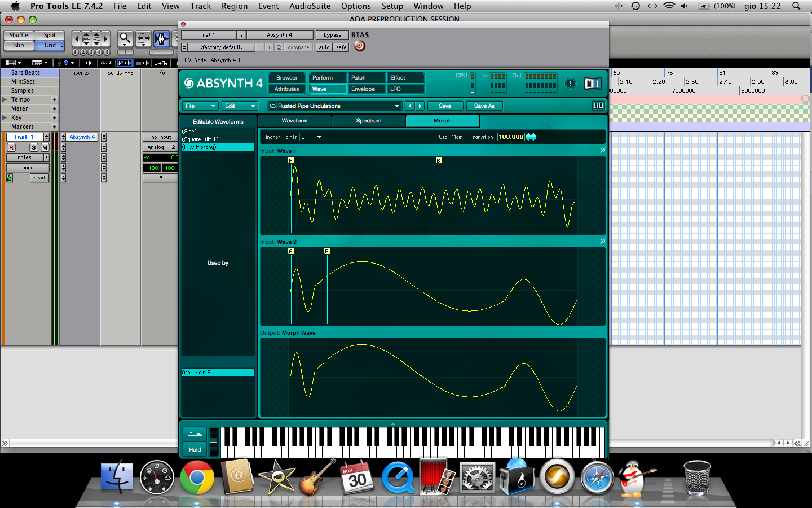Click Absynth panic exclamation icon

(571, 84)
